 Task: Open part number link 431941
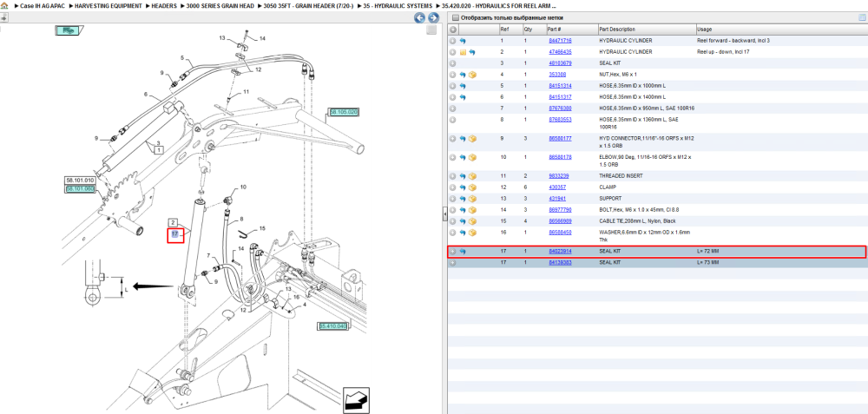557,199
